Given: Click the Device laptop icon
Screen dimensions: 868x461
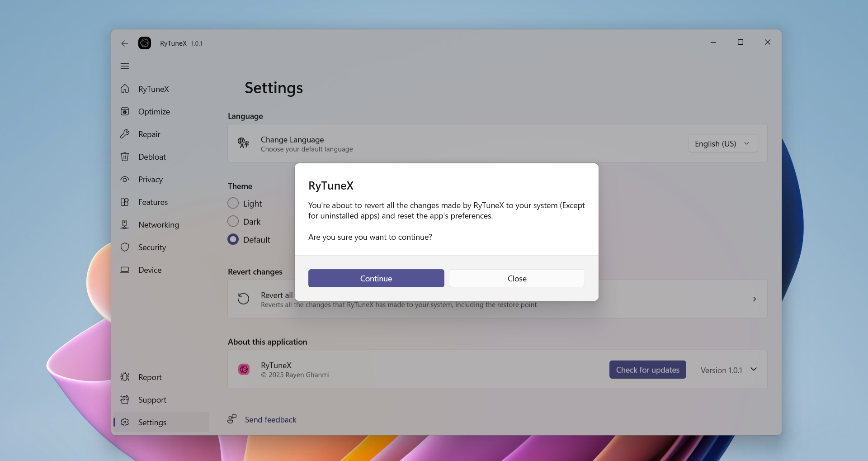Looking at the screenshot, I should click(x=125, y=270).
